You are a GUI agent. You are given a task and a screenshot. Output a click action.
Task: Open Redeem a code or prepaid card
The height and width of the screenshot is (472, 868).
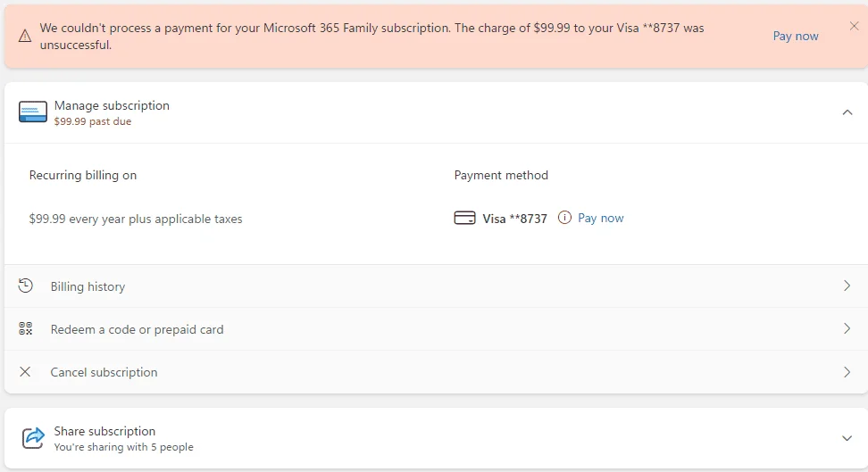point(436,329)
